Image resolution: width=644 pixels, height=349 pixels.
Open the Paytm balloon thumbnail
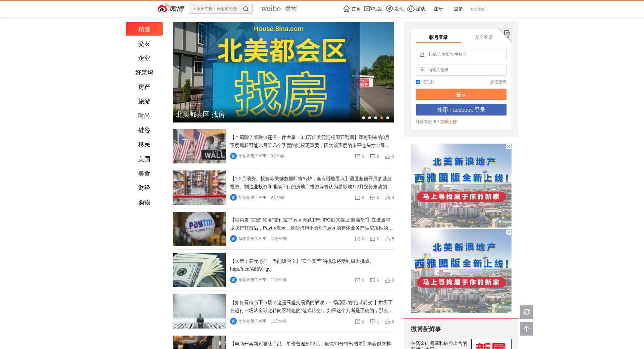tap(199, 229)
